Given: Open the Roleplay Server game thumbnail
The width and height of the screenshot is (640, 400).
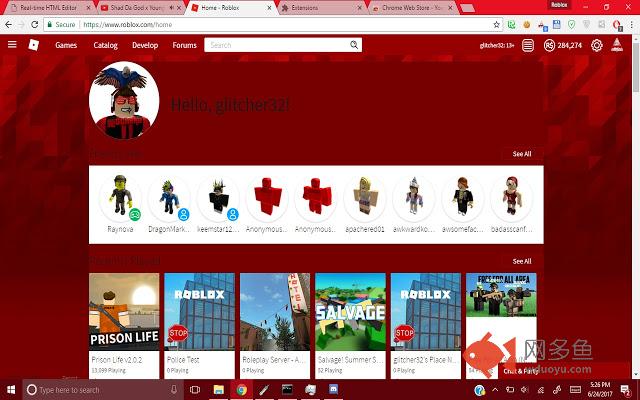Looking at the screenshot, I should [275, 312].
